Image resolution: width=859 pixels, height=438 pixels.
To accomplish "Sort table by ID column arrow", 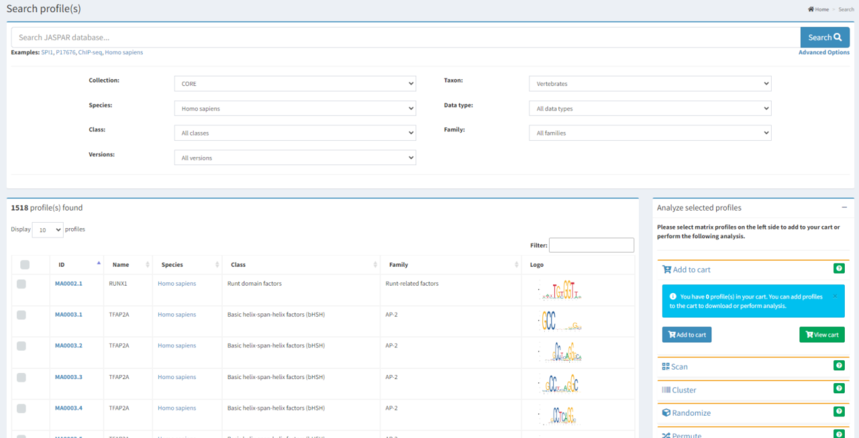I will (x=99, y=263).
